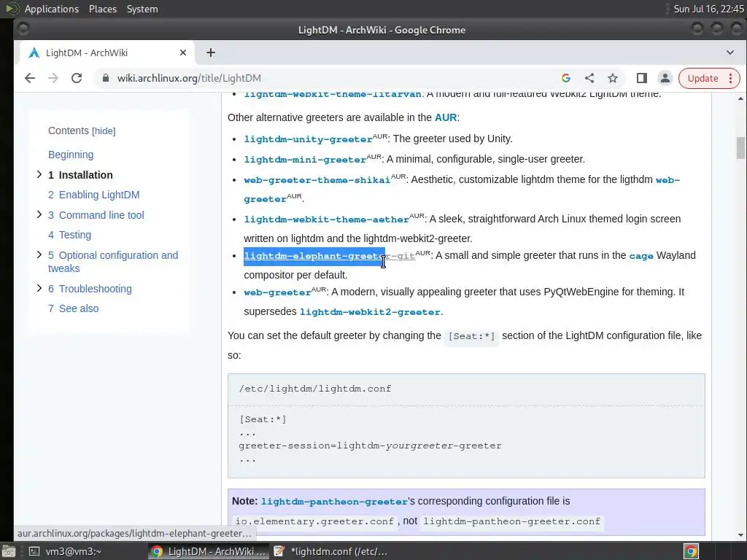Click the clock Sun Jul 16, 22:45
Screen dimensions: 747x560
(708, 9)
